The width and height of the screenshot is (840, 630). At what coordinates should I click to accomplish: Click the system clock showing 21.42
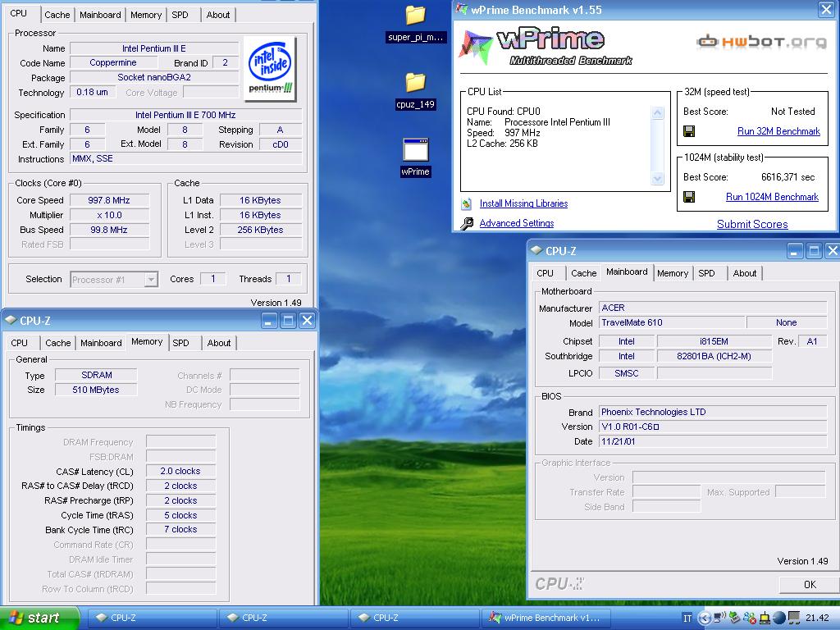(x=817, y=619)
